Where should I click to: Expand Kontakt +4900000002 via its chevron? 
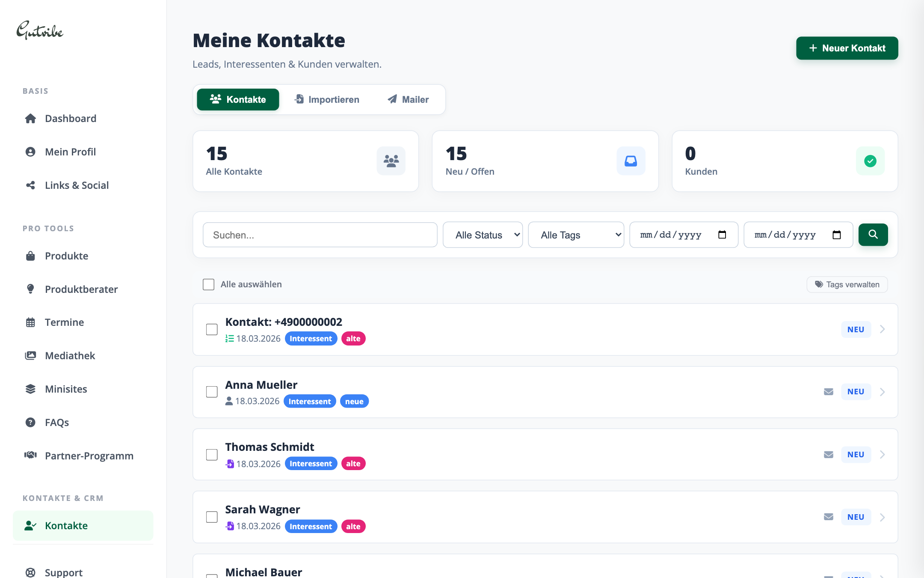882,329
